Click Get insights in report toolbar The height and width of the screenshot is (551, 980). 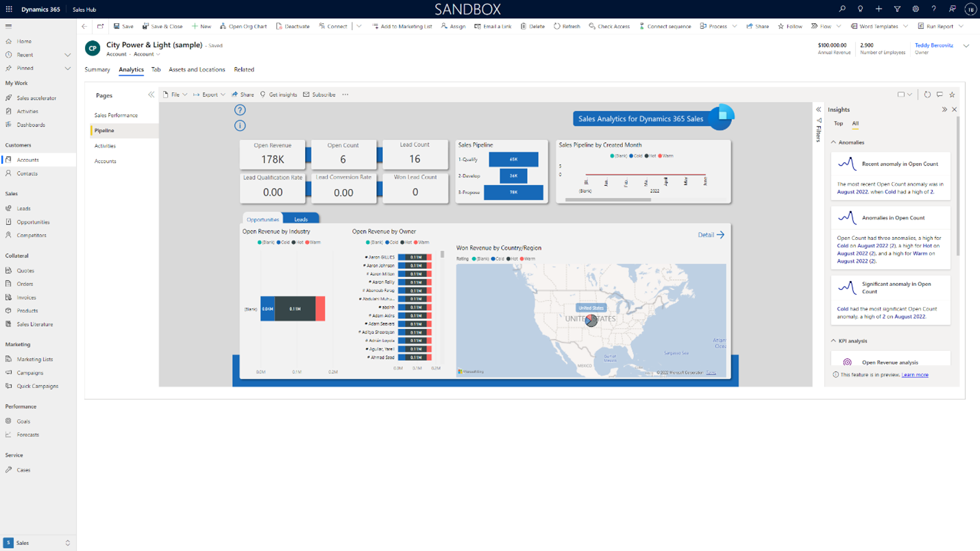point(278,95)
